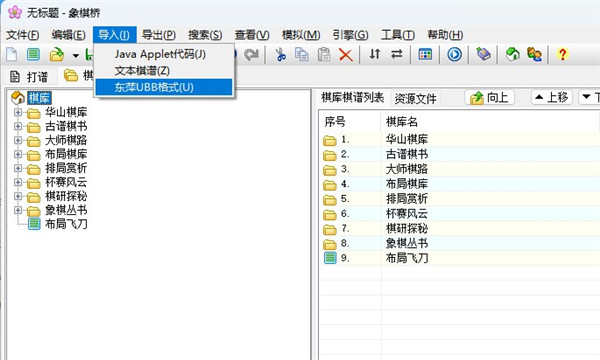600x360 pixels.
Task: Click the blue Play circle icon
Action: (x=454, y=54)
